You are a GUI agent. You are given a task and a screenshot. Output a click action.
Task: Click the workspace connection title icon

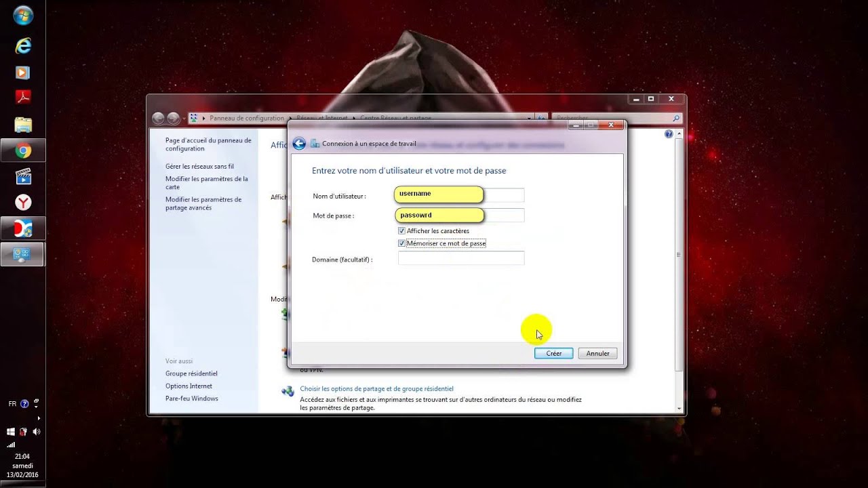[315, 144]
